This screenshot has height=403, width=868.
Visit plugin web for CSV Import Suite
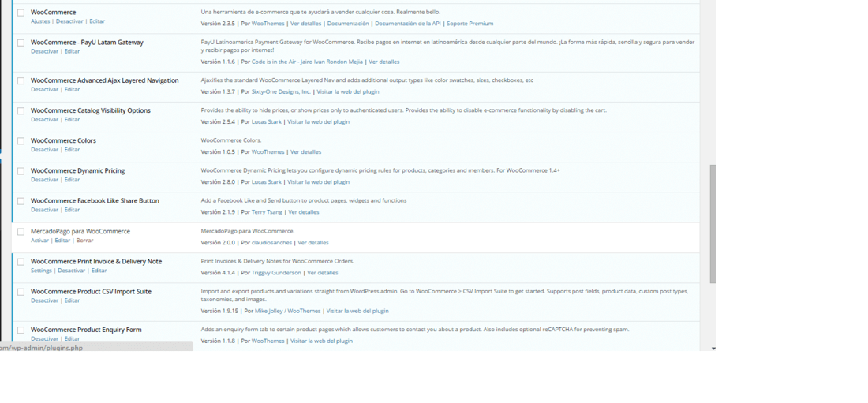pyautogui.click(x=357, y=311)
